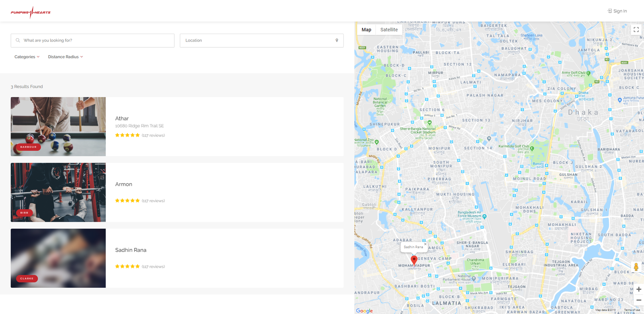644x314 pixels.
Task: Open the Athar listing thumbnail
Action: pos(58,126)
